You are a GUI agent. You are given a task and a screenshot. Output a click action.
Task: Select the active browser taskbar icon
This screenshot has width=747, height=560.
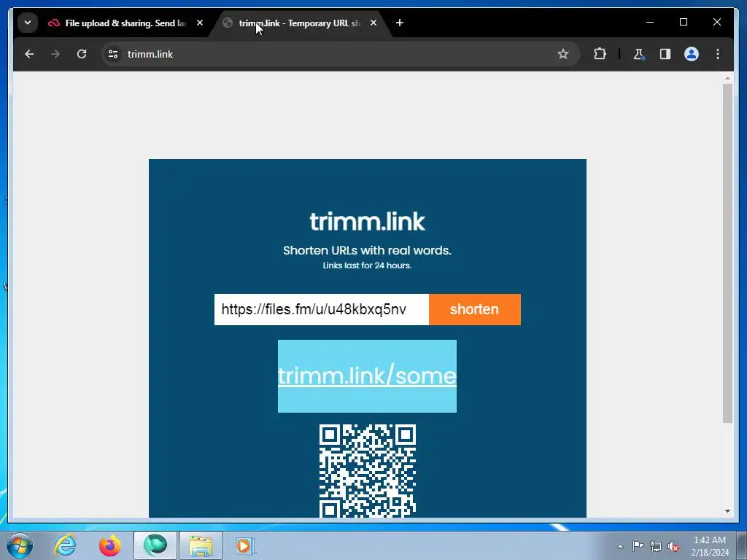(155, 545)
